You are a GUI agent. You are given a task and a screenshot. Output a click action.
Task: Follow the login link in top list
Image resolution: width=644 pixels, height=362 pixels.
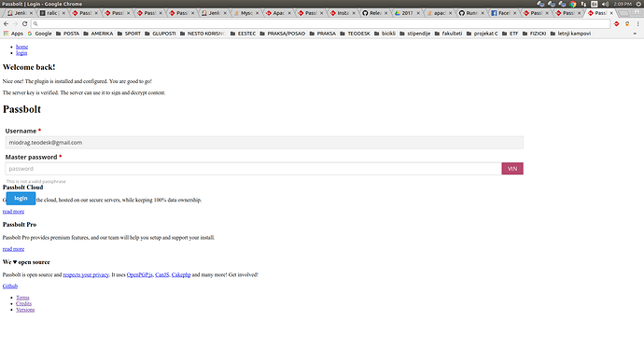click(21, 53)
